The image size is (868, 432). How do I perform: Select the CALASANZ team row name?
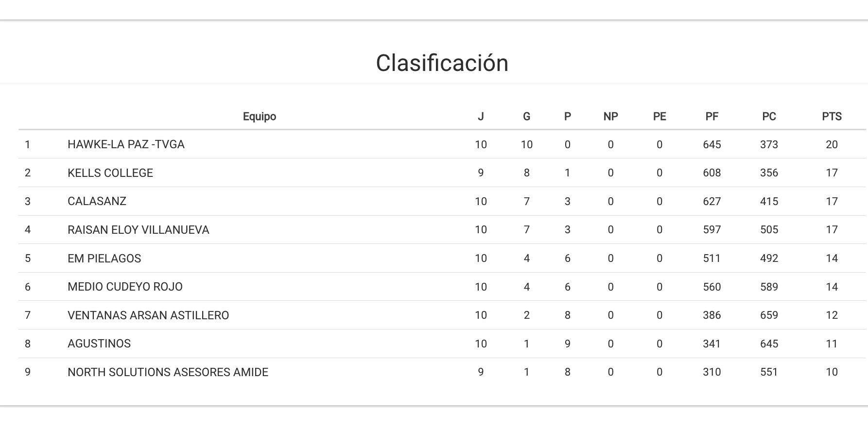coord(97,201)
